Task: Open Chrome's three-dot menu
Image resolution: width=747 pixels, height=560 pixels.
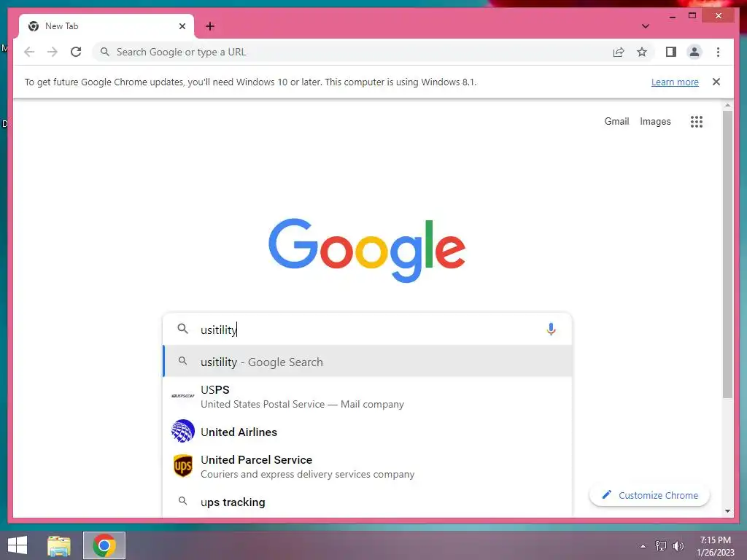Action: (718, 52)
